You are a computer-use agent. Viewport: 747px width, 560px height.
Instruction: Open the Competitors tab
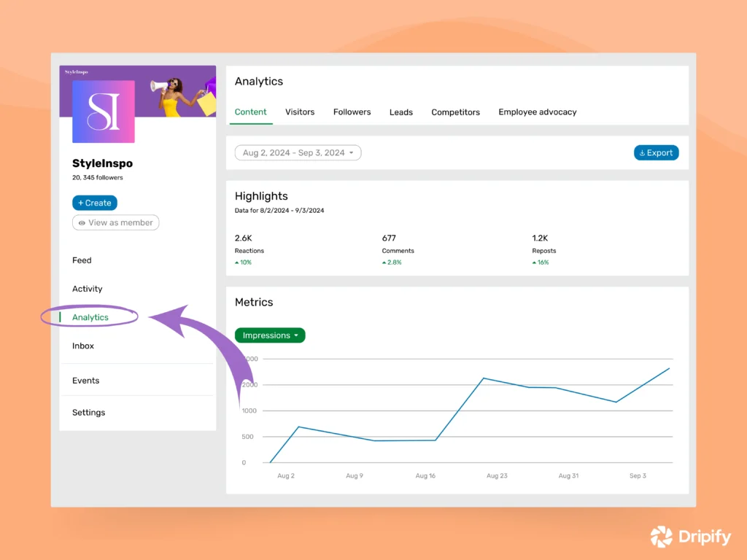click(x=455, y=112)
